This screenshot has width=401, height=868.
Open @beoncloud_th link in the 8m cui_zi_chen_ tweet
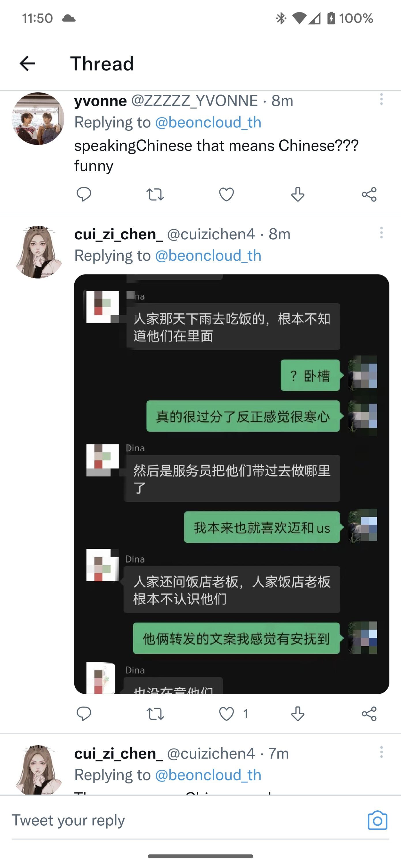208,256
